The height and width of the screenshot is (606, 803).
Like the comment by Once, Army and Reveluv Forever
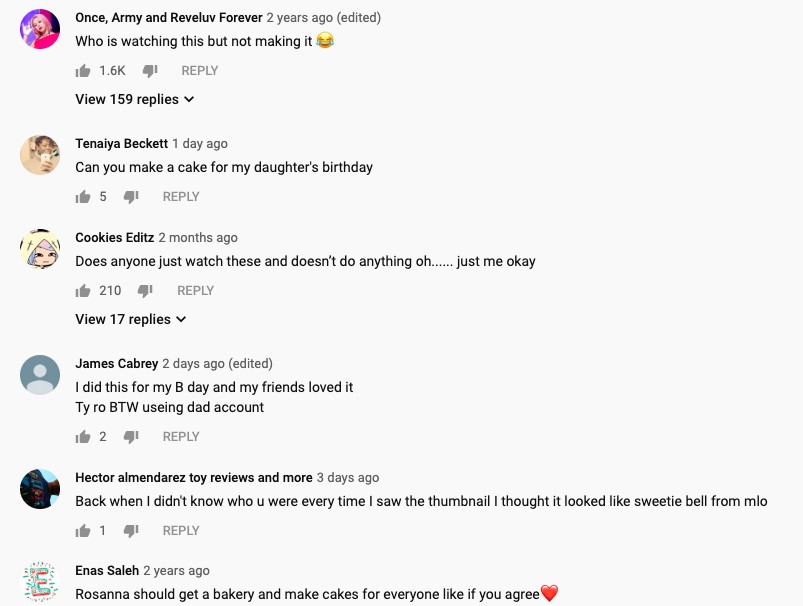coord(83,71)
